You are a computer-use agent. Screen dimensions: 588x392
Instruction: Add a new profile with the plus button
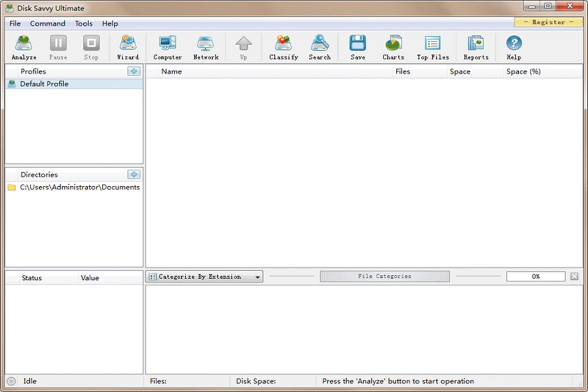133,71
